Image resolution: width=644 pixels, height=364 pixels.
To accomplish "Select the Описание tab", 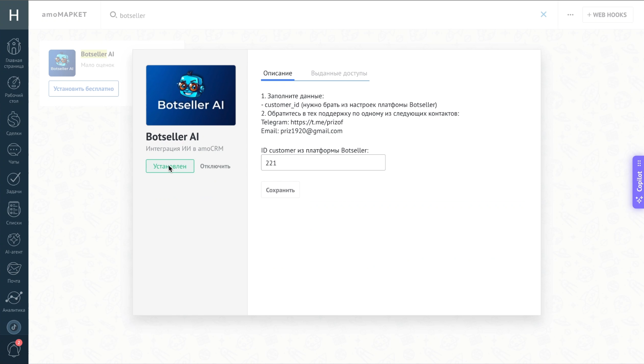I will coord(278,73).
